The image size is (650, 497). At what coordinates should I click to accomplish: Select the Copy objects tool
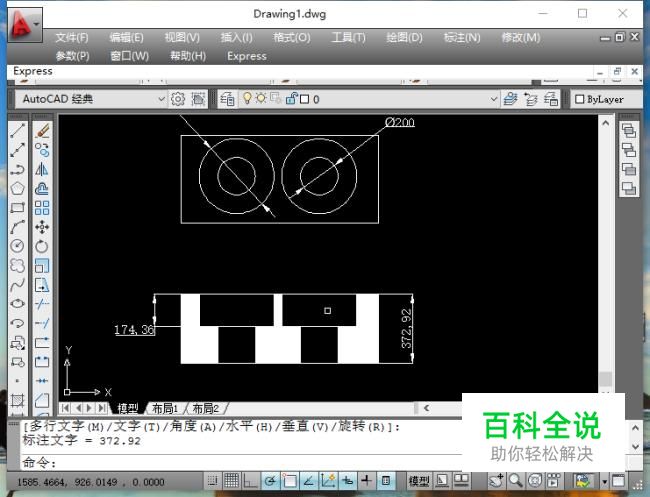[x=42, y=150]
